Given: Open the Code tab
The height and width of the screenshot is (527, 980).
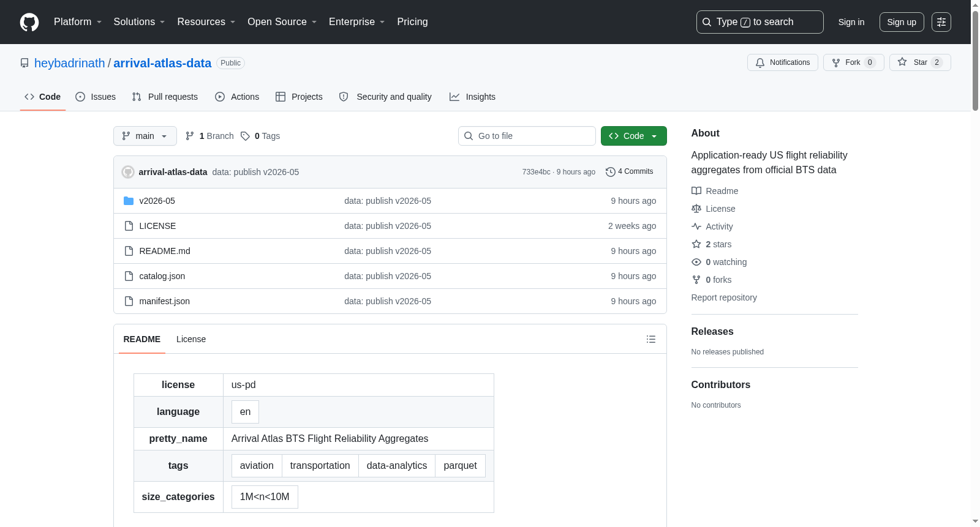Looking at the screenshot, I should point(43,97).
